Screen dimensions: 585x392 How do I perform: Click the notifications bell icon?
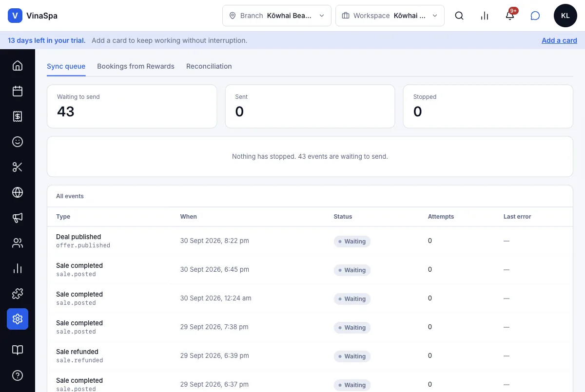[510, 16]
